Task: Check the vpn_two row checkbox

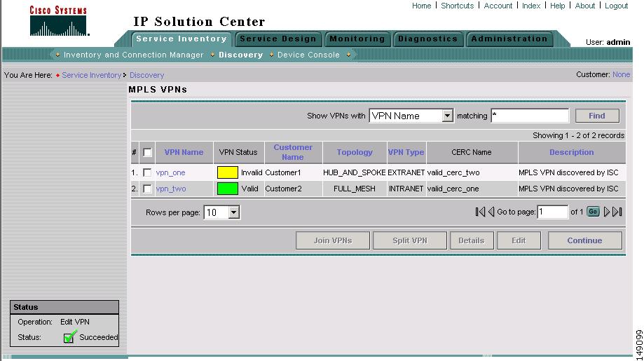Action: tap(147, 189)
